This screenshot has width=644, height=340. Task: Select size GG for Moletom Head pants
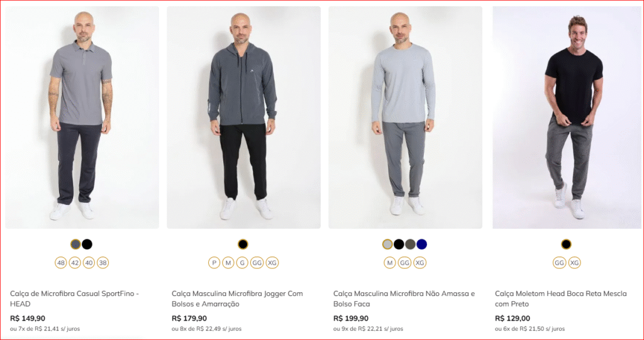pyautogui.click(x=559, y=263)
